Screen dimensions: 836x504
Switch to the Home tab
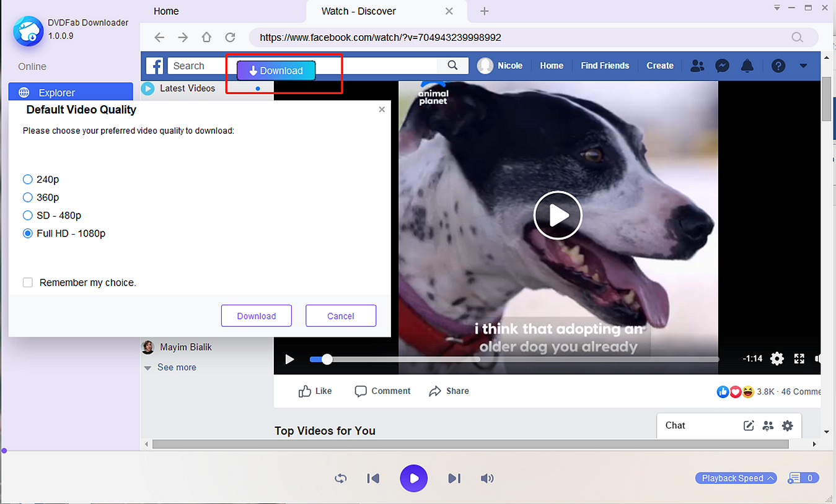(x=166, y=11)
